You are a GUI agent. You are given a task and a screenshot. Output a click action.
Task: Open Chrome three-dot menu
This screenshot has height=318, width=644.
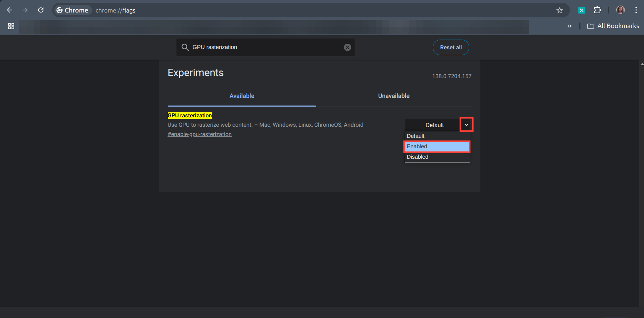tap(636, 10)
